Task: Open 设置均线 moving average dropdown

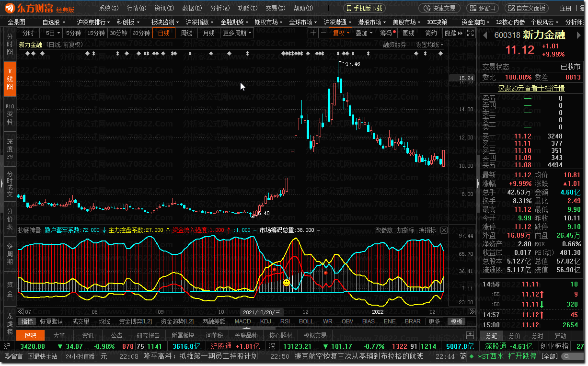Action: pos(429,45)
